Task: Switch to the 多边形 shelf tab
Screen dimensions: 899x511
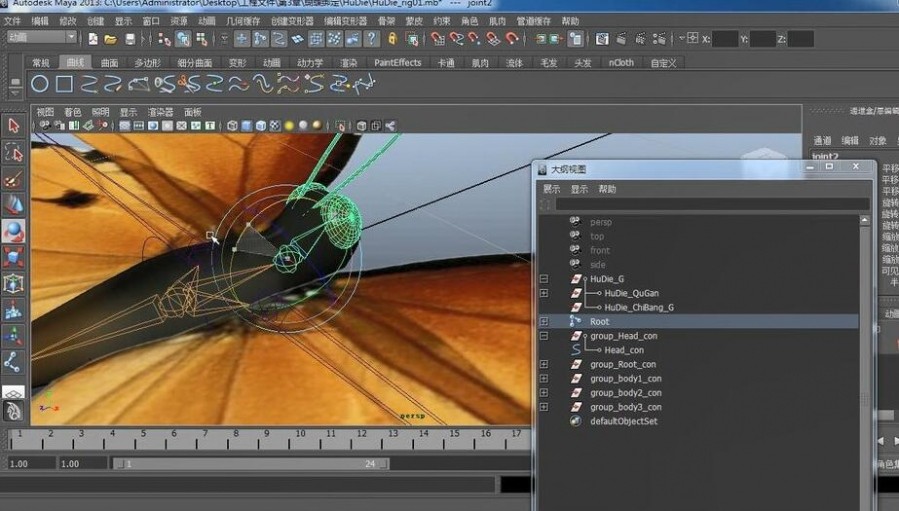Action: (x=147, y=63)
